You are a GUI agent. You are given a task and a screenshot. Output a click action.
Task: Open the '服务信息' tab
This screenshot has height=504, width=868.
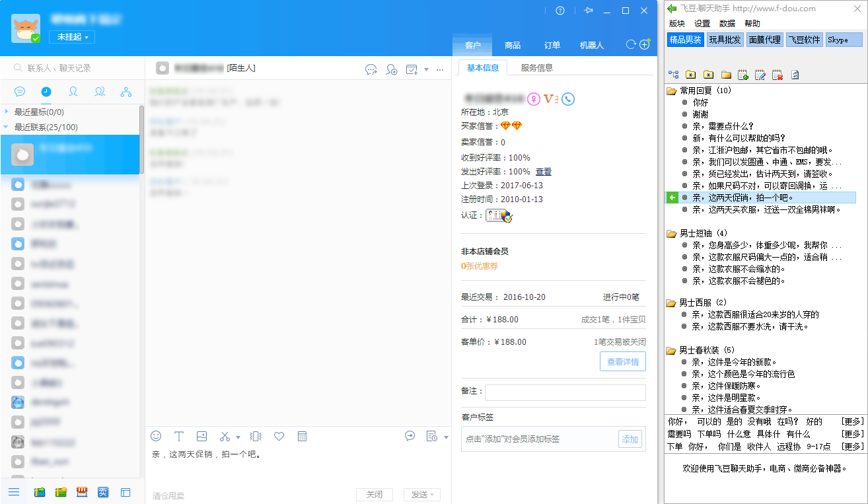point(537,67)
